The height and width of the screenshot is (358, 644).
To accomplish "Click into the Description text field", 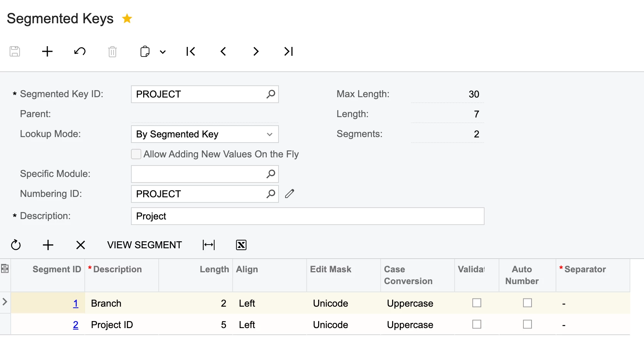I will [x=307, y=216].
